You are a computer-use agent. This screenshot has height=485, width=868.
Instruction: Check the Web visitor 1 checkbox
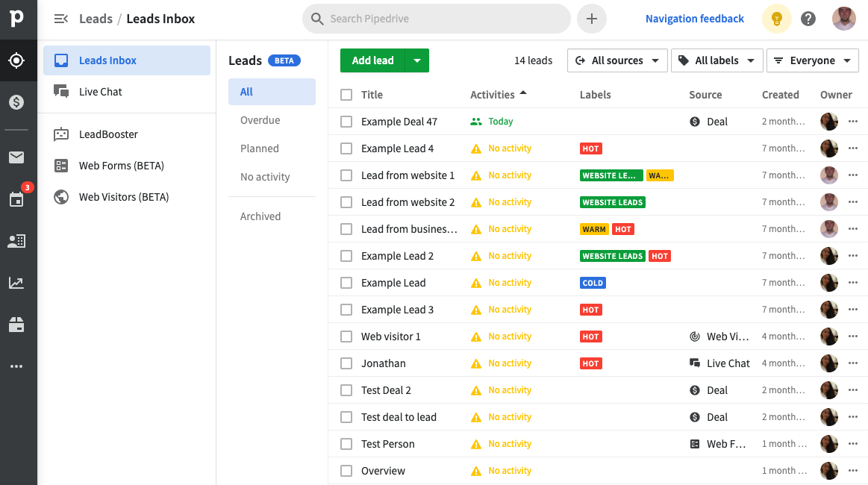346,337
